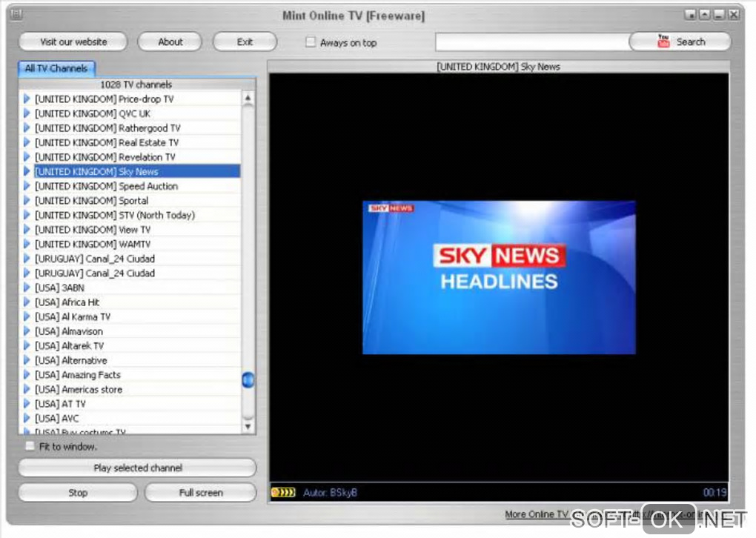Screen dimensions: 756x538
Task: Click the 00:19 playback time
Action: [714, 492]
